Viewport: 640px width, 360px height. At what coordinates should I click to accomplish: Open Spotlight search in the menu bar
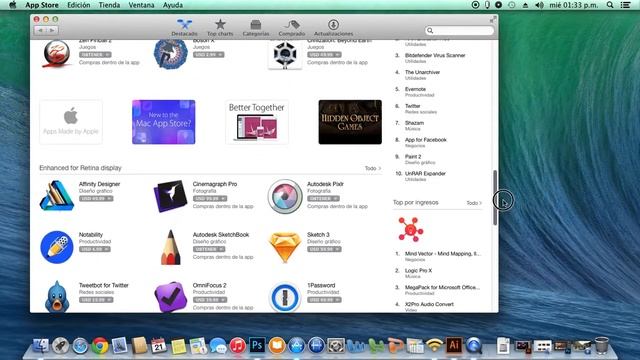[x=610, y=5]
